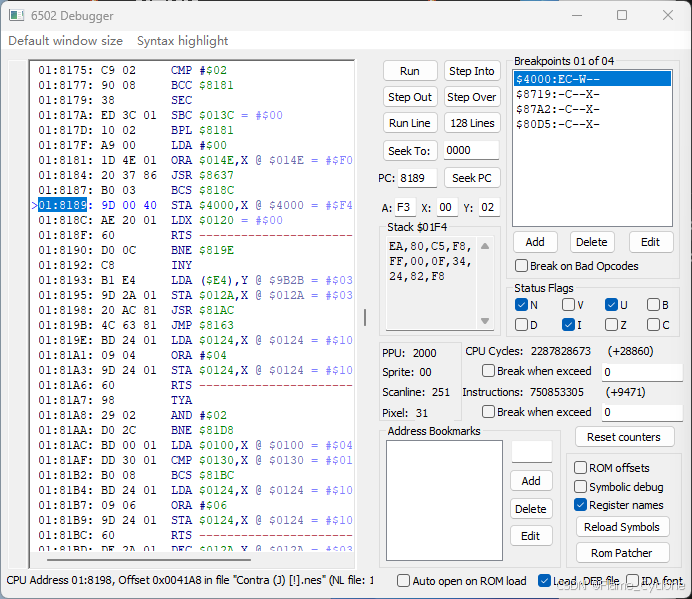Click the breakpoints Edit button
The width and height of the screenshot is (692, 599).
pyautogui.click(x=651, y=242)
